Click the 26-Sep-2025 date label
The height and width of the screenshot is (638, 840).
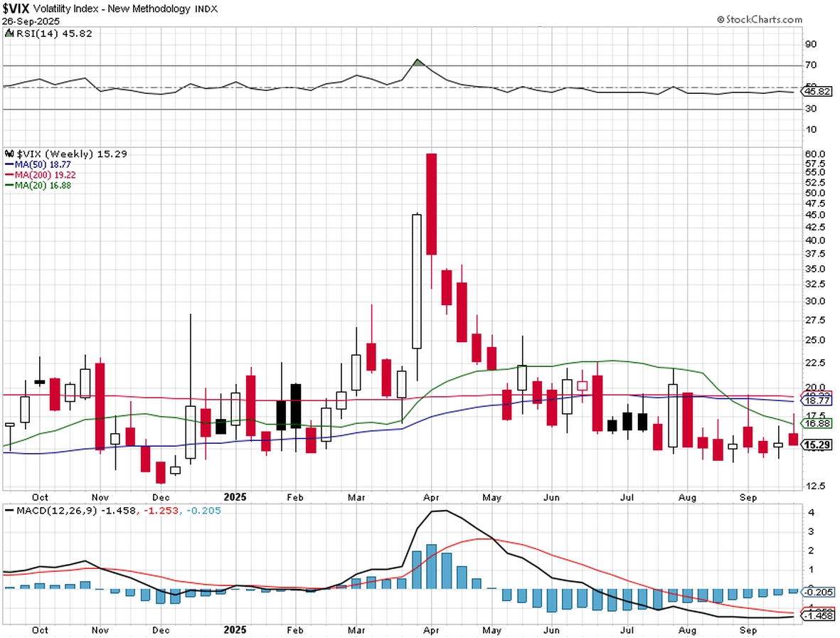tap(31, 21)
